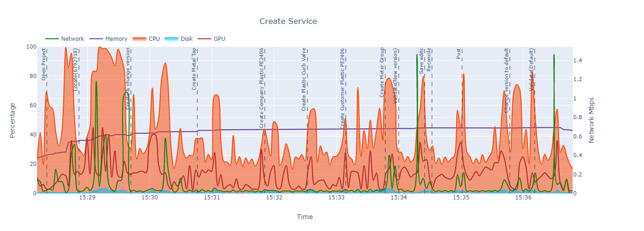Click the 1.4 tick on Network Mbps axis
This screenshot has height=231, width=644.
(578, 60)
